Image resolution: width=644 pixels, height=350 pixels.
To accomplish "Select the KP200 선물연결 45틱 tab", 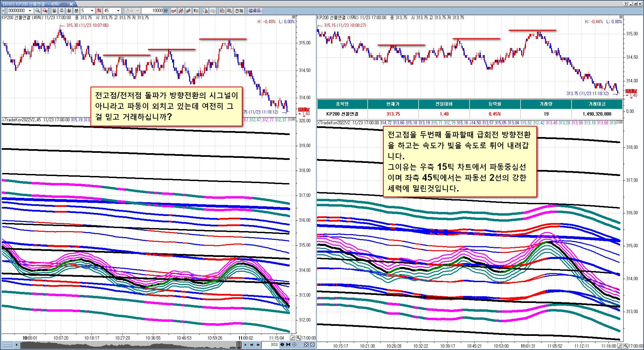I will coord(35,4).
